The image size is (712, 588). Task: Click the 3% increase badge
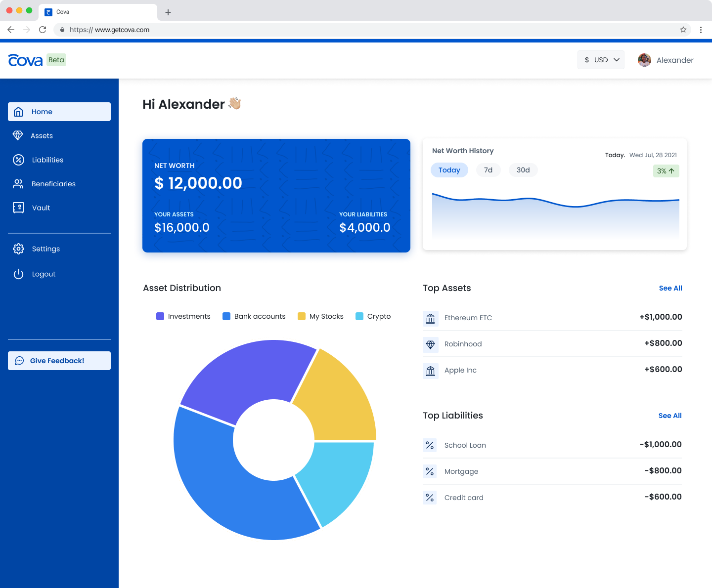(x=666, y=171)
